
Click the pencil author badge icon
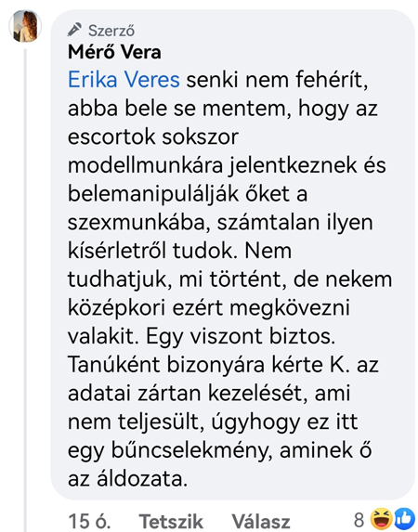[74, 30]
